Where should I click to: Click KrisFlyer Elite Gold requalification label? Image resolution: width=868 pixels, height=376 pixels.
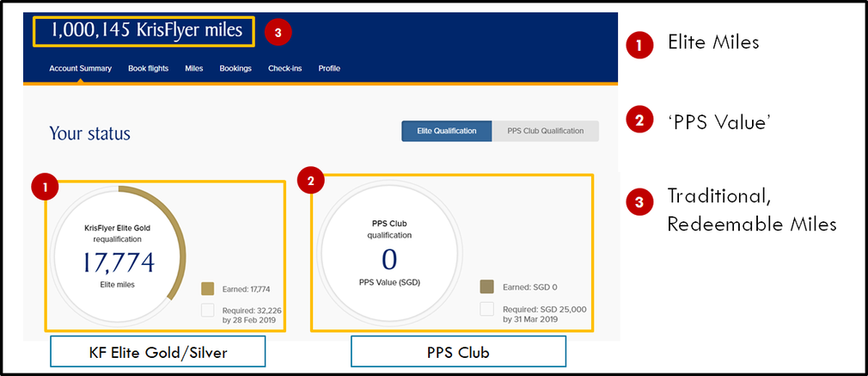click(x=118, y=233)
